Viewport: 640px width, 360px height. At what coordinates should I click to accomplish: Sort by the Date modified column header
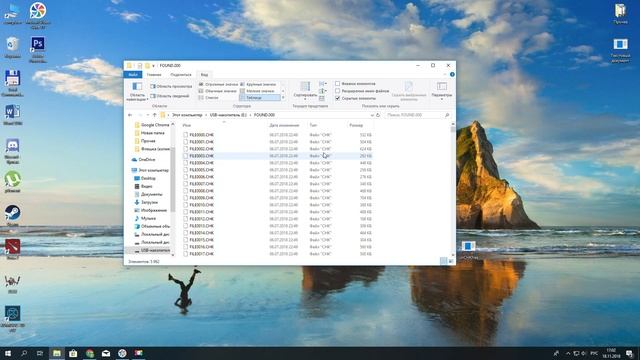(284, 125)
